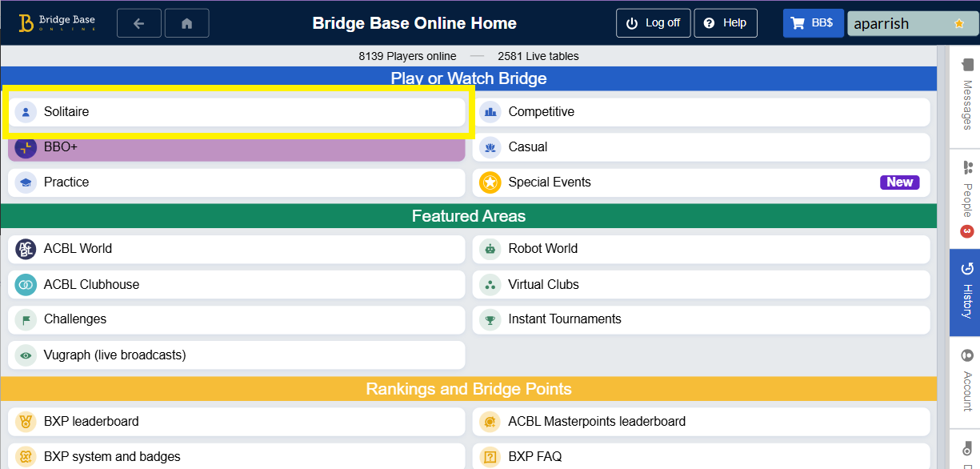Click the New badge on Special Events

pos(900,182)
